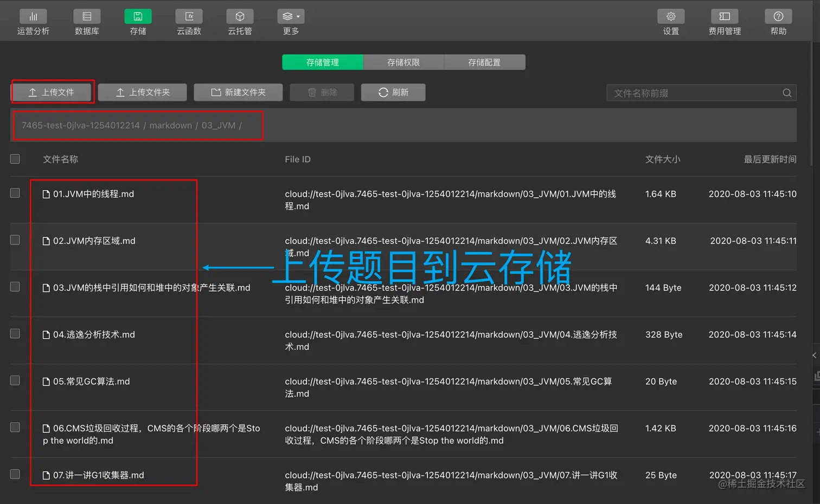
Task: Open the 数据库 database icon
Action: point(87,16)
